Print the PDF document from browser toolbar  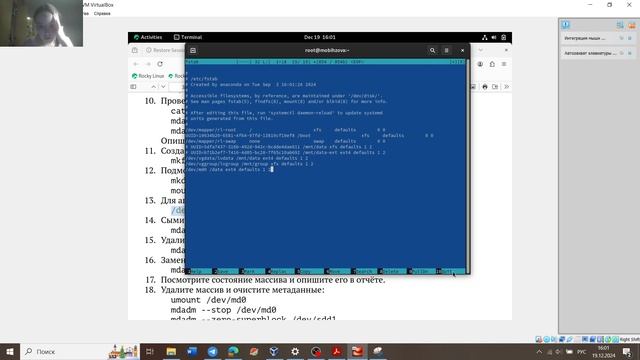click(485, 87)
